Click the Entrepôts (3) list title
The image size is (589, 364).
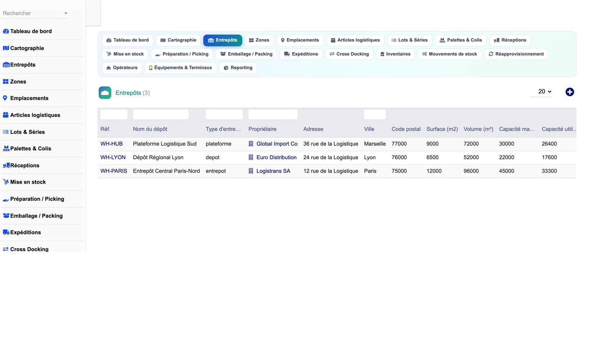(132, 93)
